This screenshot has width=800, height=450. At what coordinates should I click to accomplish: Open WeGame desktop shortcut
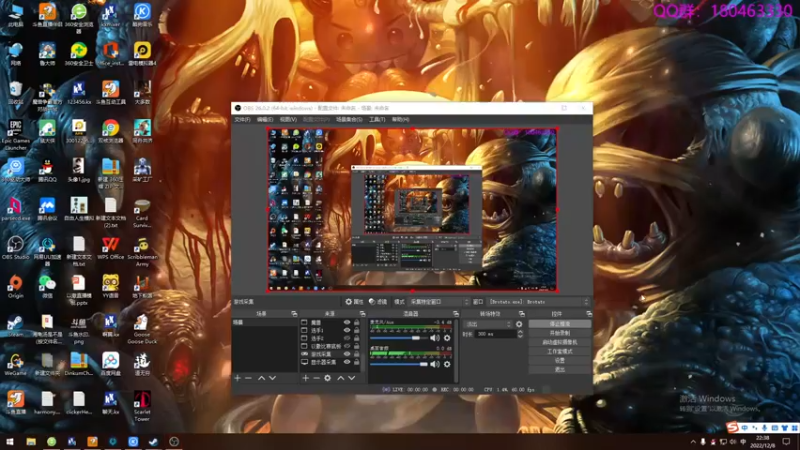[x=15, y=364]
